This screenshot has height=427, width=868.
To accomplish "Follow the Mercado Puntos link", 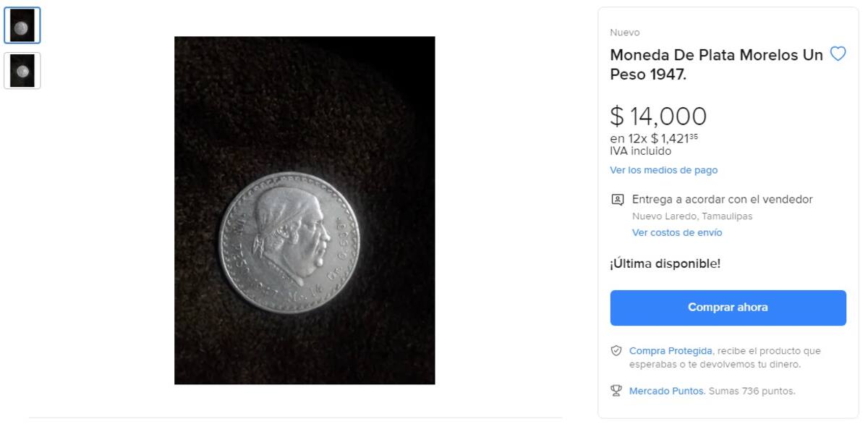I will pos(666,391).
